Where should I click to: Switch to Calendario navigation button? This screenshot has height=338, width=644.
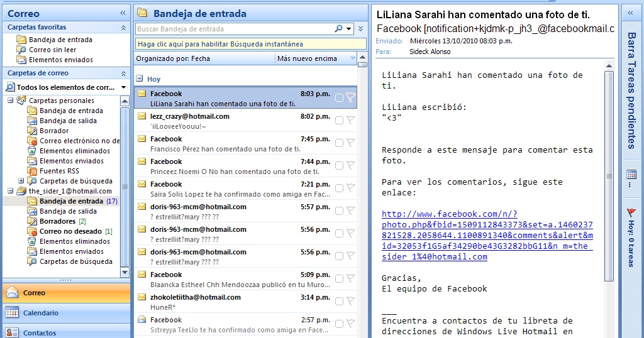pyautogui.click(x=67, y=313)
